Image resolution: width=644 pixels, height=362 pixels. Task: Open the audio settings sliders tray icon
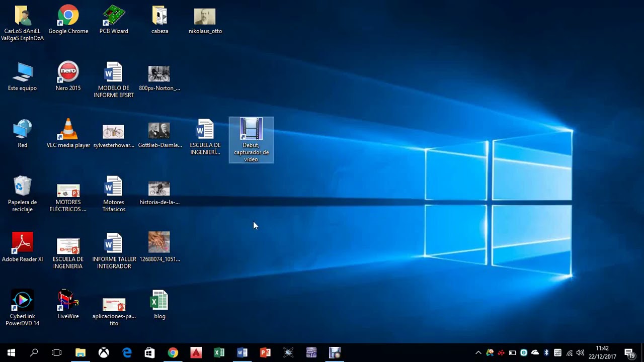tap(557, 353)
